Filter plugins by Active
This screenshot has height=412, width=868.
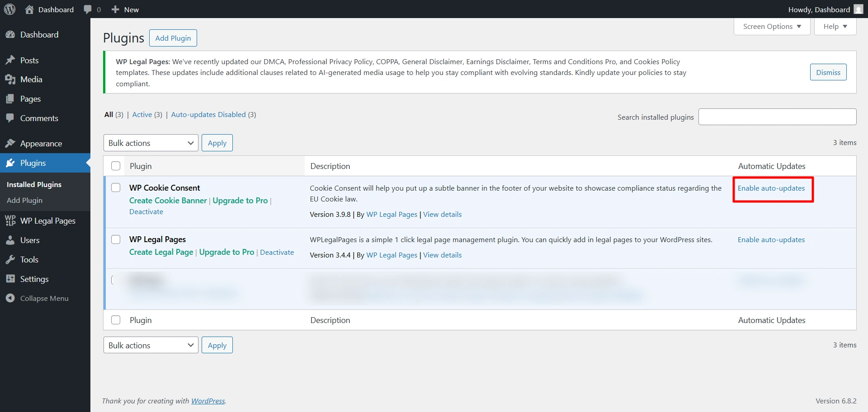[142, 114]
